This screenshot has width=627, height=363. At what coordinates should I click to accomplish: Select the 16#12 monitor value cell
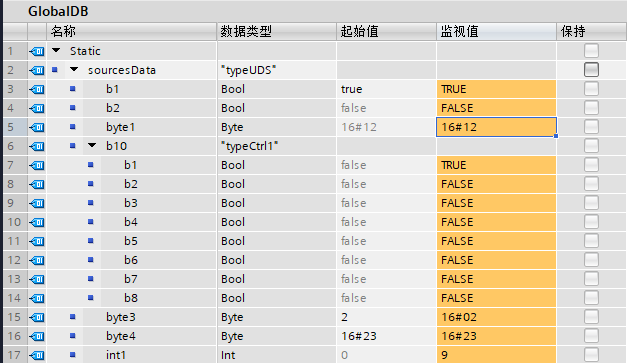point(496,127)
